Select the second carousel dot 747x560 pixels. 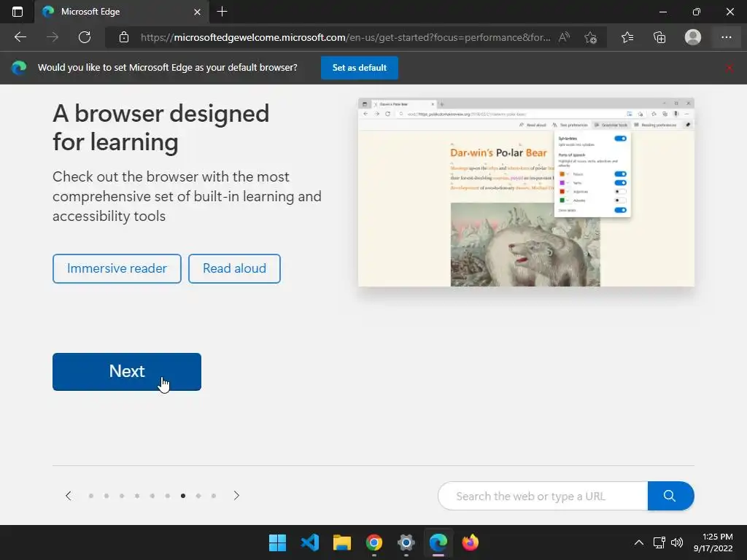click(107, 496)
